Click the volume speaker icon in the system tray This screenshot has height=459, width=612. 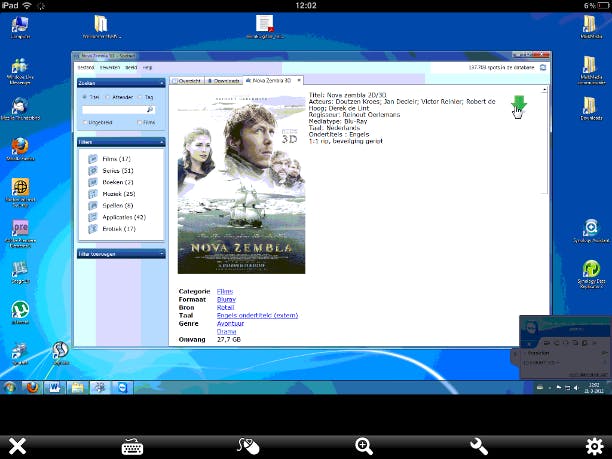pos(576,388)
